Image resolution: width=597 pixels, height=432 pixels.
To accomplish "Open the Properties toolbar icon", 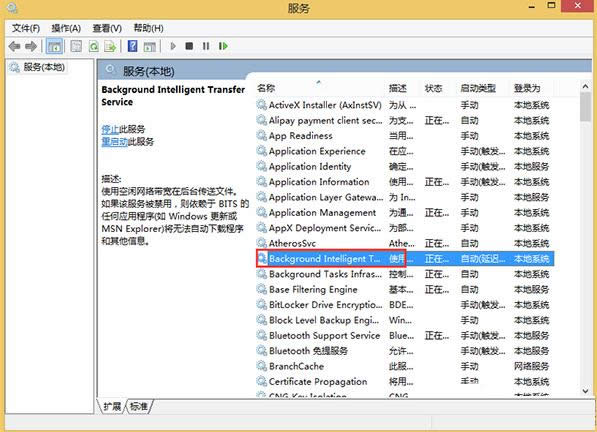I will click(x=76, y=46).
